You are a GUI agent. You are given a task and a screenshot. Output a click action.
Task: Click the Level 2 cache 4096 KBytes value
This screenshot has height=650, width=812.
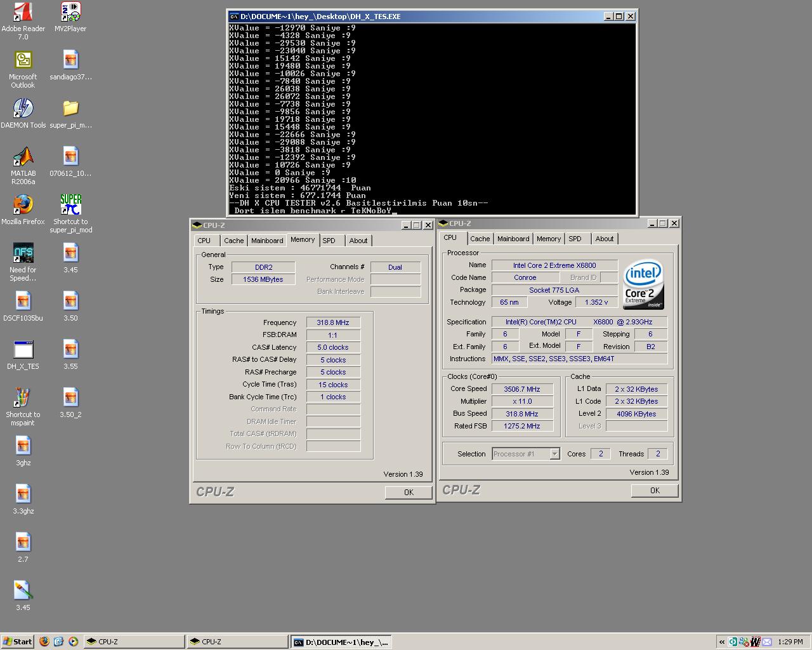[636, 414]
